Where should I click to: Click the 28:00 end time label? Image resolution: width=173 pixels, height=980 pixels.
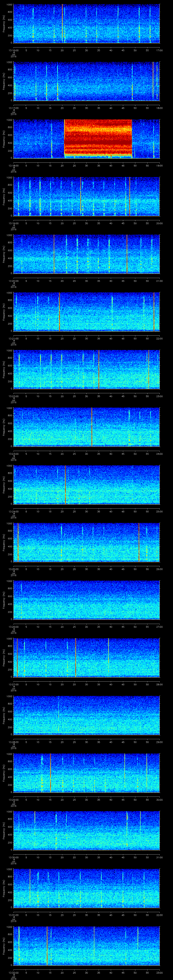click(159, 684)
